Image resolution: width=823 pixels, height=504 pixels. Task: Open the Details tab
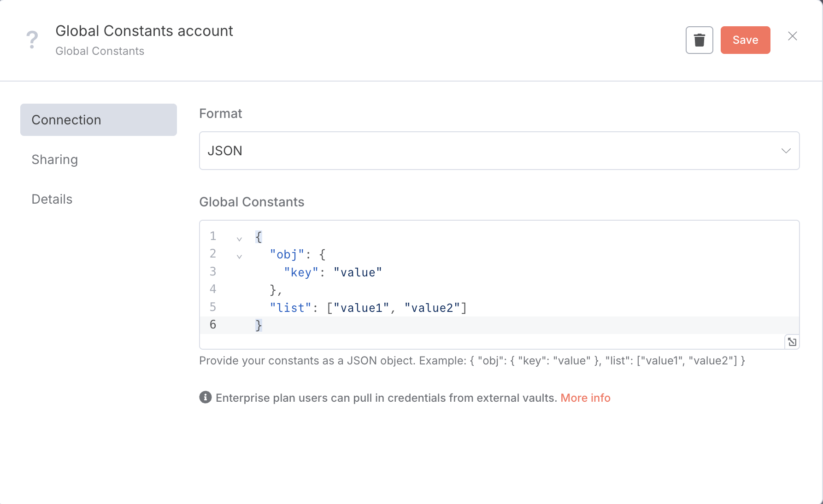[52, 199]
